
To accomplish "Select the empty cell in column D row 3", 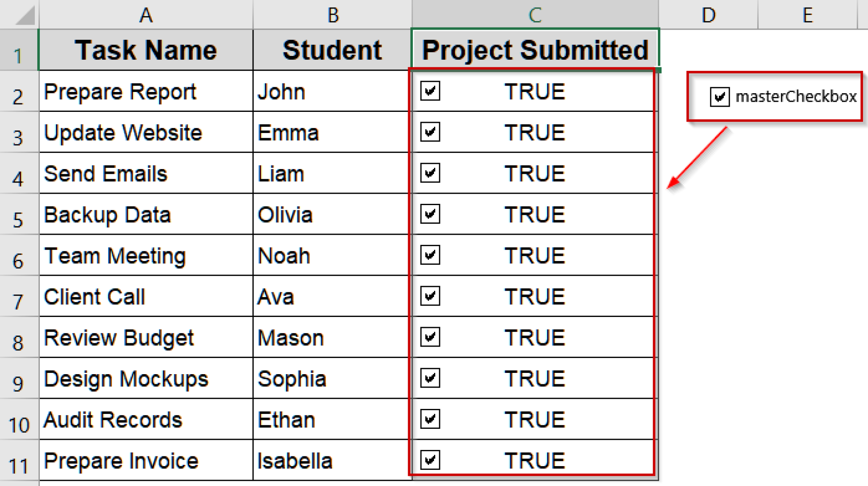I will (x=709, y=132).
